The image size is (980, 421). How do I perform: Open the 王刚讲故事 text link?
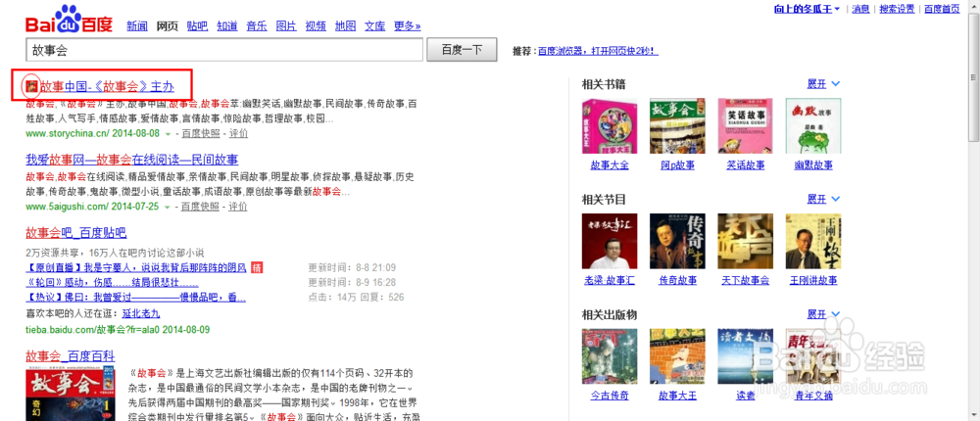[813, 280]
